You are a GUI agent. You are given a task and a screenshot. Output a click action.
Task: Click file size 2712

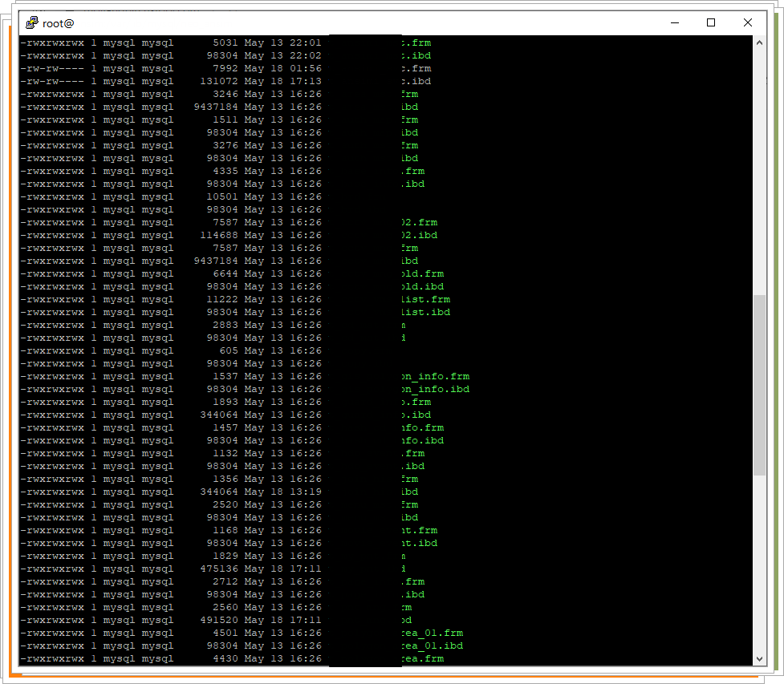point(225,581)
